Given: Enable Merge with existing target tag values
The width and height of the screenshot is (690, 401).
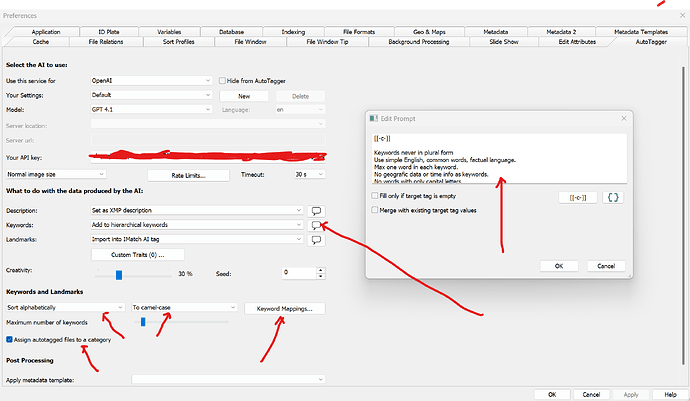Looking at the screenshot, I should point(374,210).
